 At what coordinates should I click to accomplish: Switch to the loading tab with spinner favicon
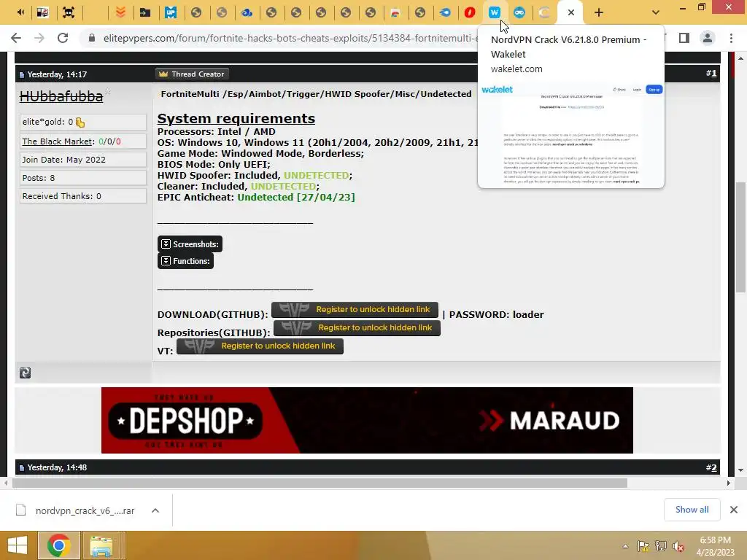544,12
